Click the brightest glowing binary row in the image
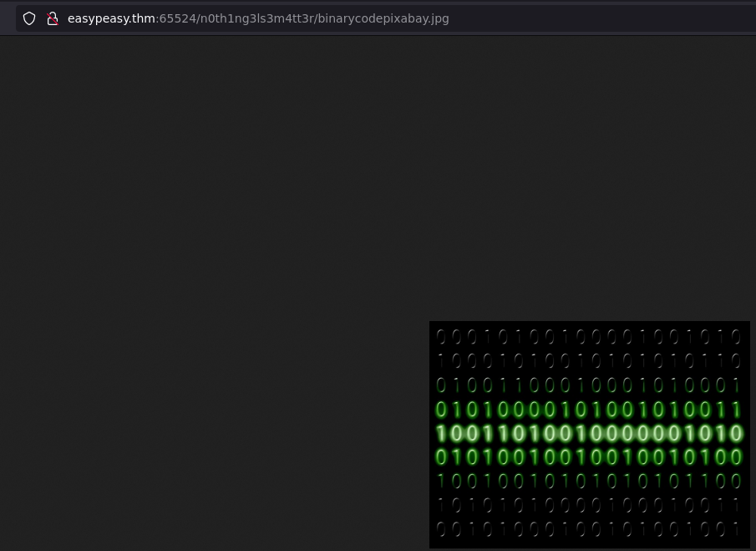 589,433
